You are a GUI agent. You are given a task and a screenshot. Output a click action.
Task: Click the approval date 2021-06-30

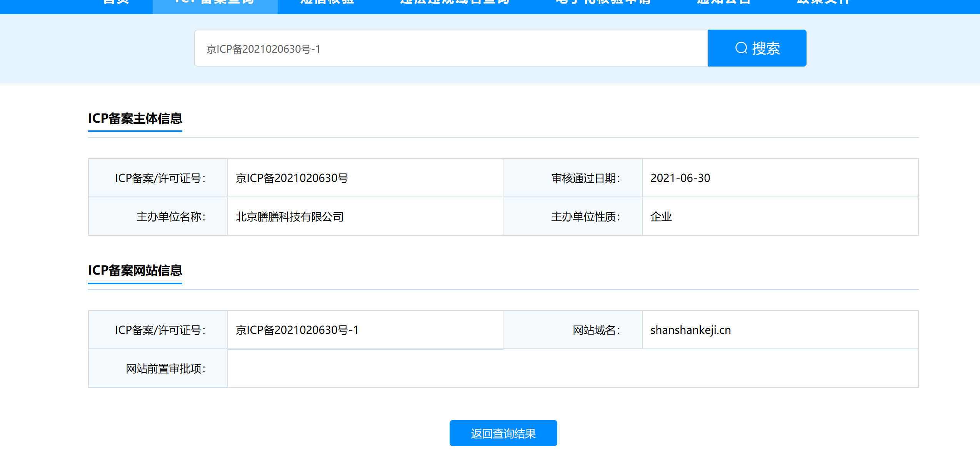(680, 178)
